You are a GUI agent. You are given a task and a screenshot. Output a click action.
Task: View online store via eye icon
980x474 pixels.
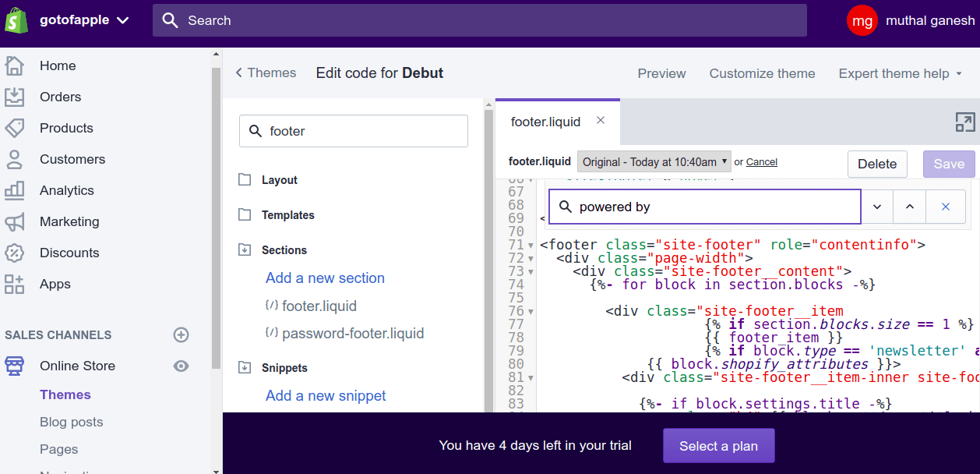(x=181, y=366)
